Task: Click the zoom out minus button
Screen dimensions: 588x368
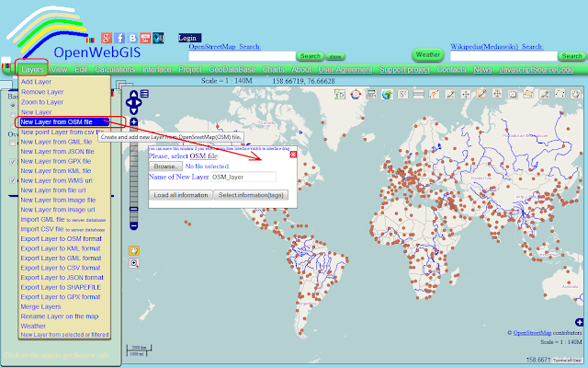Action: 134,226
